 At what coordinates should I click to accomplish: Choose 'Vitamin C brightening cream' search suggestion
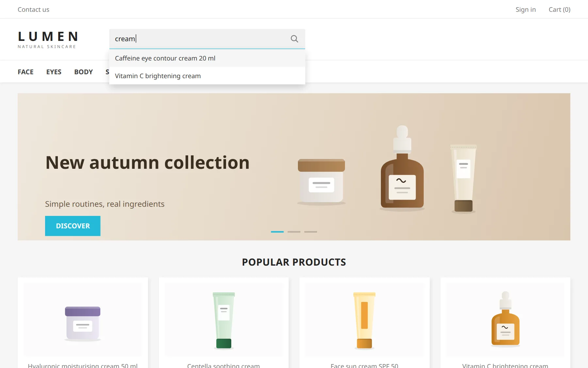[x=207, y=76]
